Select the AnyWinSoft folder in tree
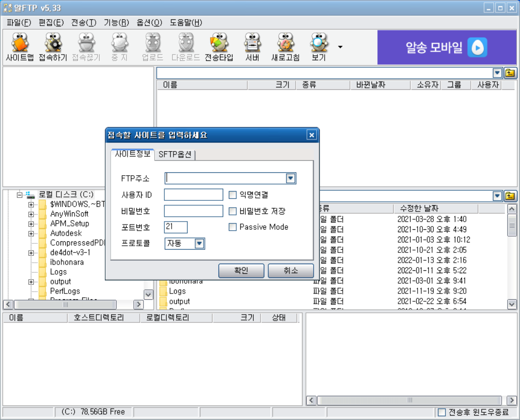 (x=69, y=214)
